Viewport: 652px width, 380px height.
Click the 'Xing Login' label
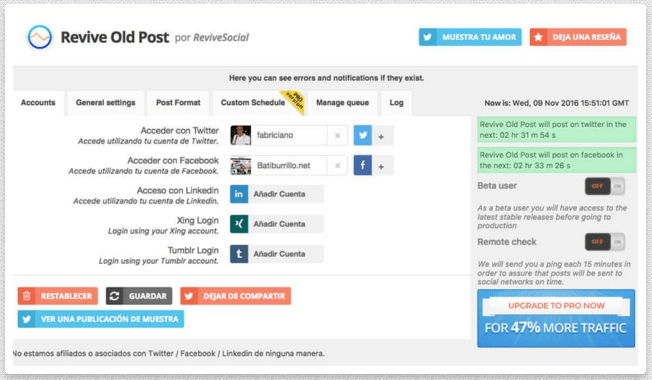(x=198, y=220)
